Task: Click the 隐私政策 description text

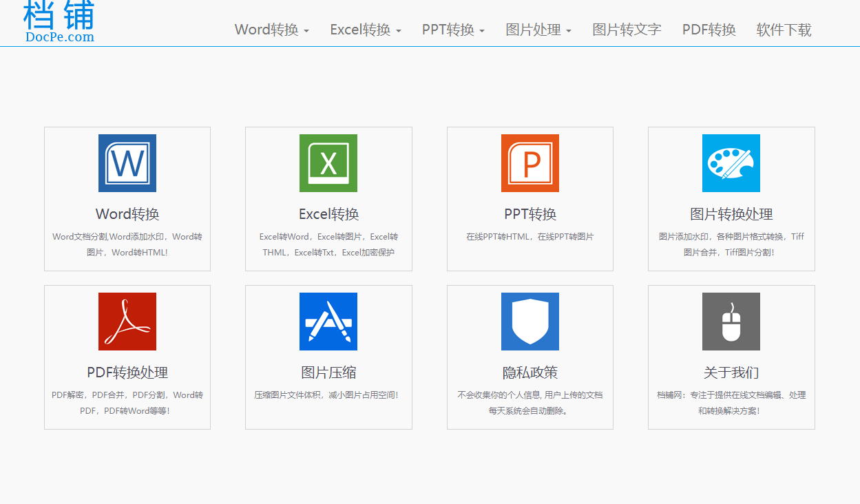Action: tap(530, 403)
